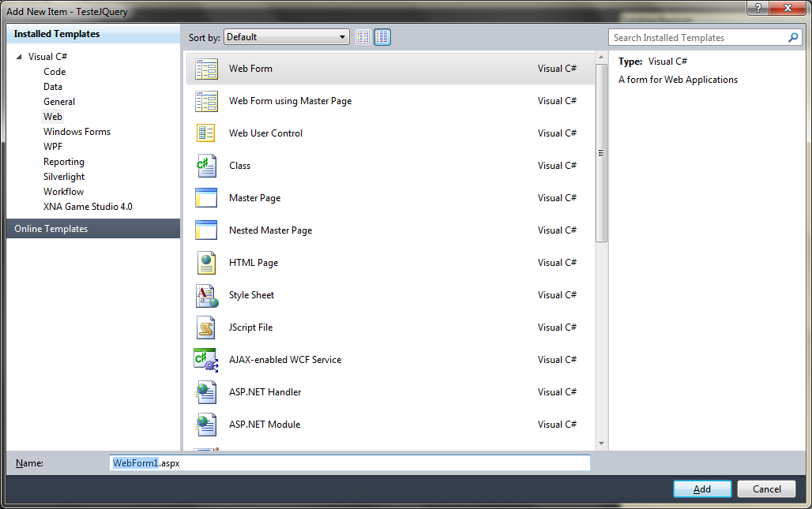Image resolution: width=812 pixels, height=509 pixels.
Task: Choose the Master Page icon
Action: tap(206, 198)
